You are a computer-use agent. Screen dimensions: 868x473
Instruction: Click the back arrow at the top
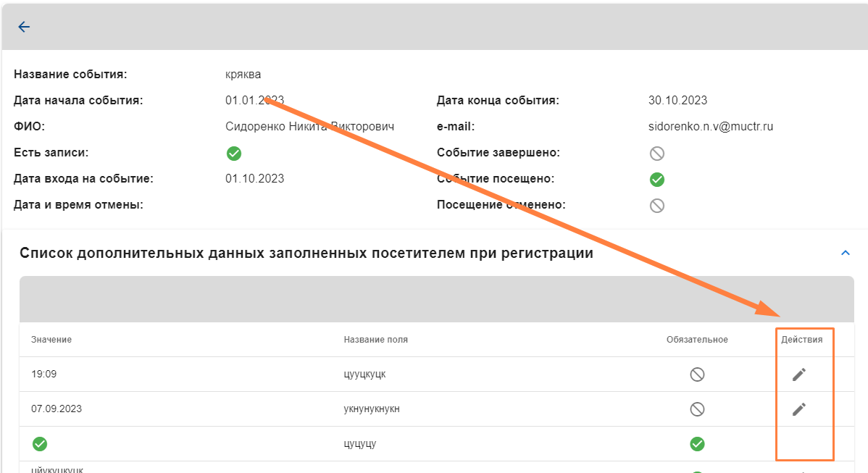[x=24, y=27]
